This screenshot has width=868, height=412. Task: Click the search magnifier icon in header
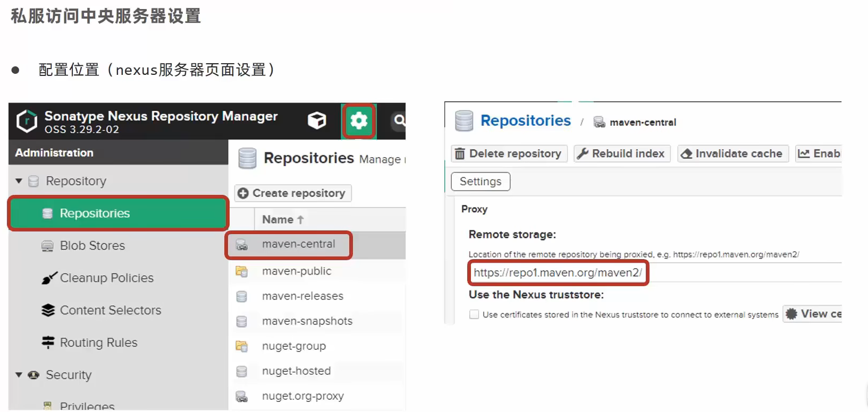point(399,121)
